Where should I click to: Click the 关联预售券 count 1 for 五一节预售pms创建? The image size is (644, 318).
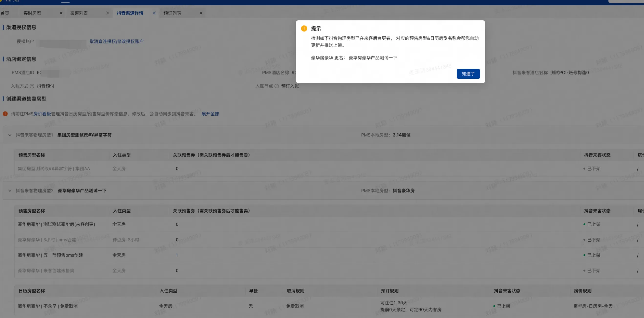[x=177, y=255]
